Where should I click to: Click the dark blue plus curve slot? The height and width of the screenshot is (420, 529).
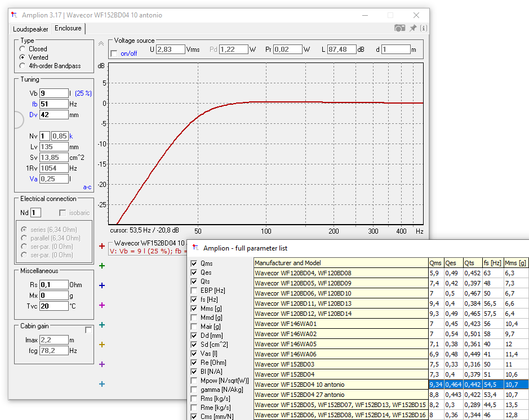point(102,285)
